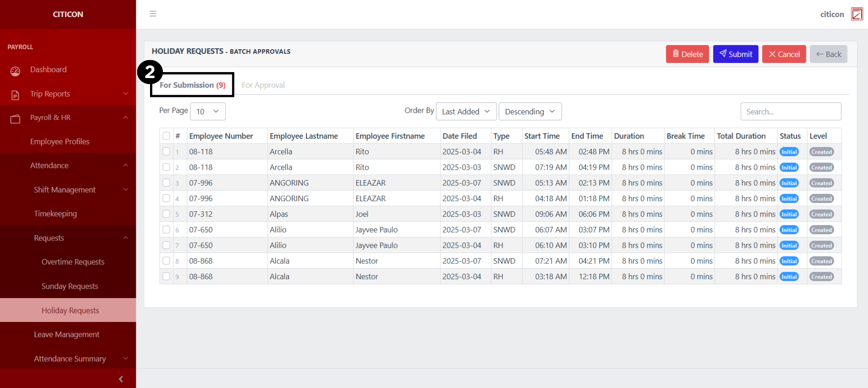Click the hamburger menu icon
The height and width of the screenshot is (388, 868).
[x=153, y=14]
